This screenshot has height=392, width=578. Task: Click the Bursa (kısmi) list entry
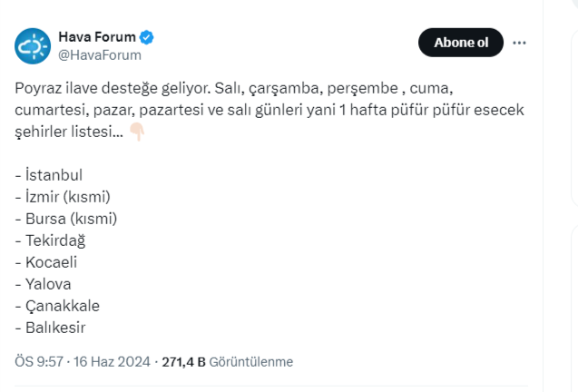[x=66, y=218]
